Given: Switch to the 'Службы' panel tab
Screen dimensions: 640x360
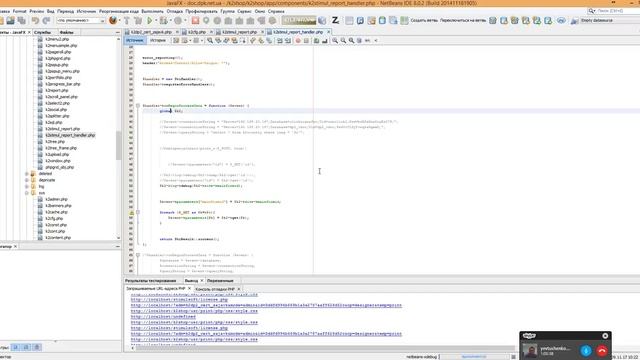Looking at the screenshot, I should (42, 32).
